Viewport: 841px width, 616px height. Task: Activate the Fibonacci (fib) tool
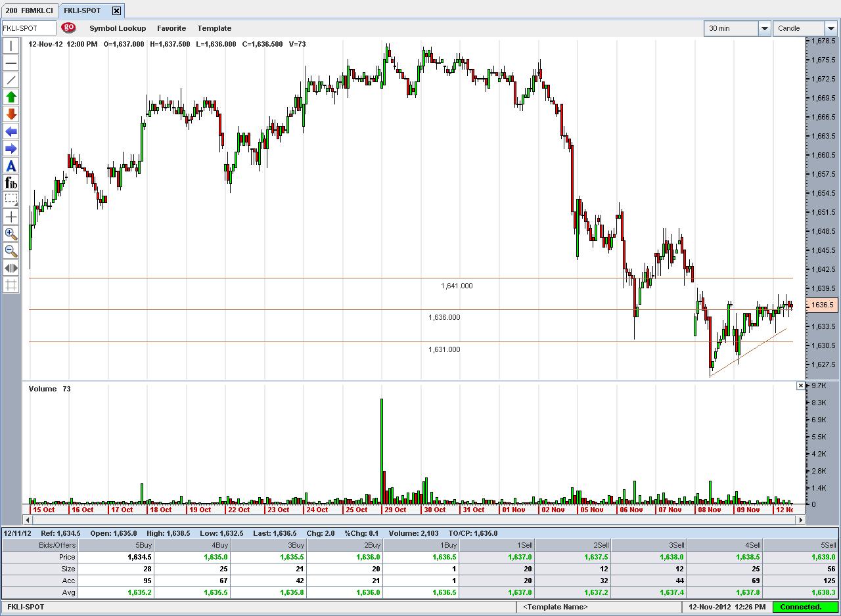(11, 183)
